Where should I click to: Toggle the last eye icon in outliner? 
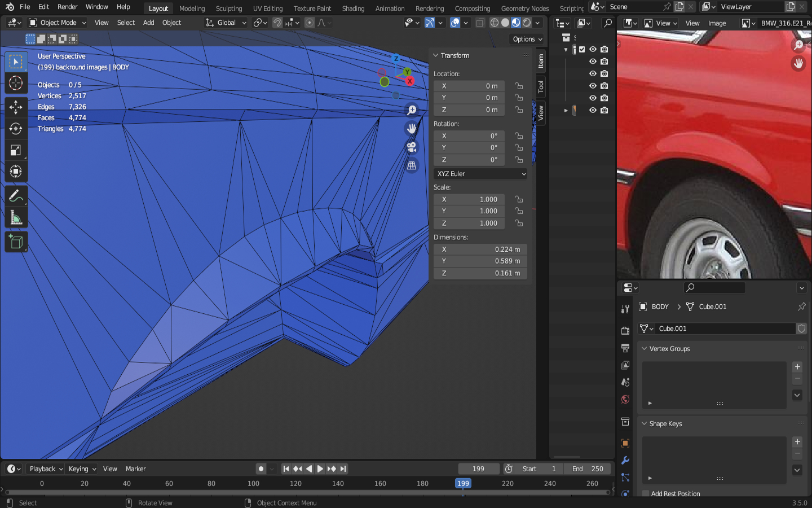click(593, 111)
